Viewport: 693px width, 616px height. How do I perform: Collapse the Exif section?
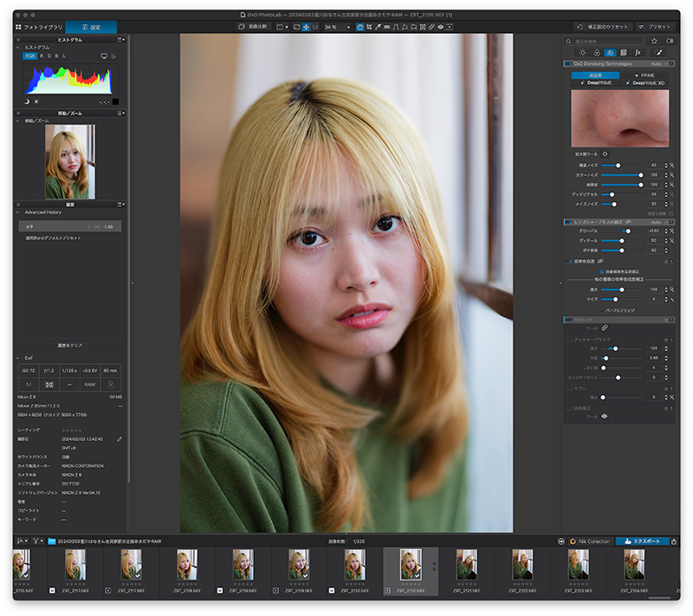click(18, 358)
